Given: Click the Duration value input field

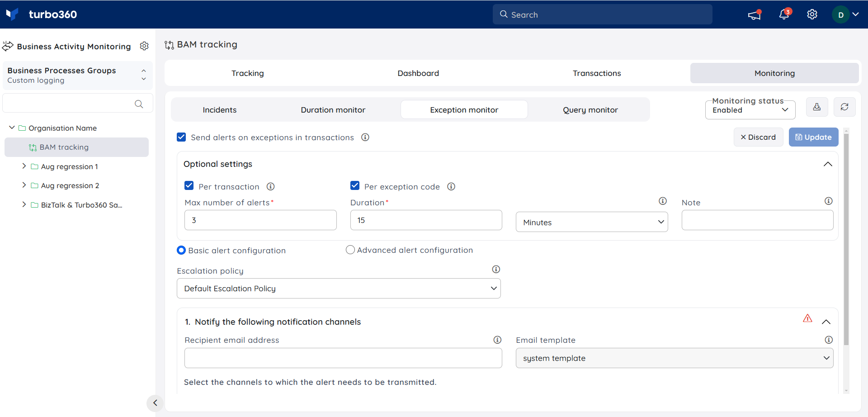Looking at the screenshot, I should (426, 220).
